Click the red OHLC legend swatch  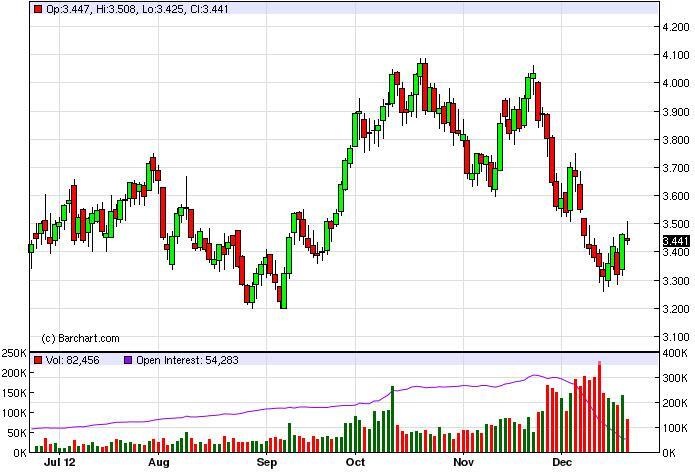tap(38, 9)
